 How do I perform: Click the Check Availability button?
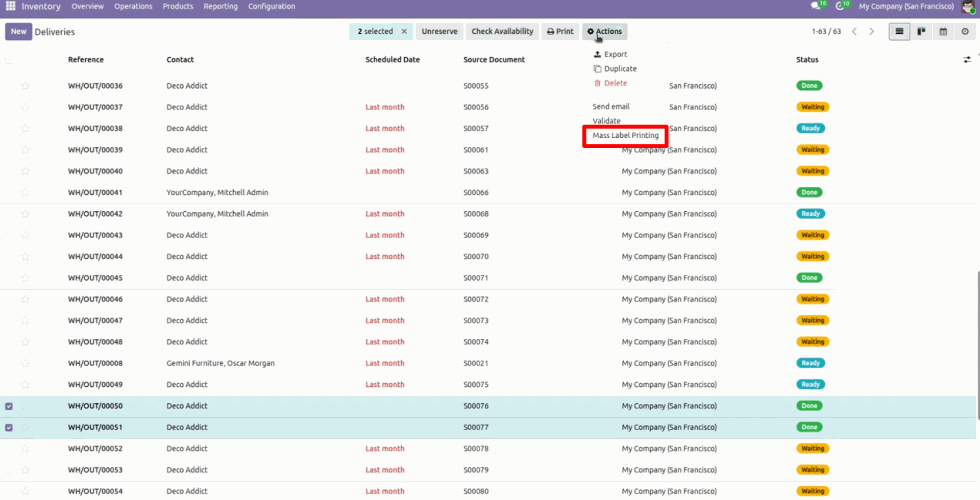pos(502,32)
